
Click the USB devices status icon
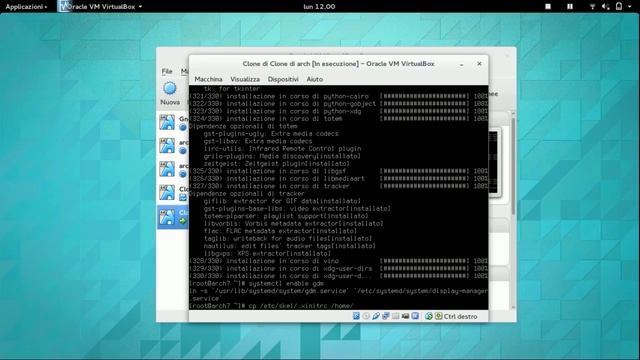376,316
